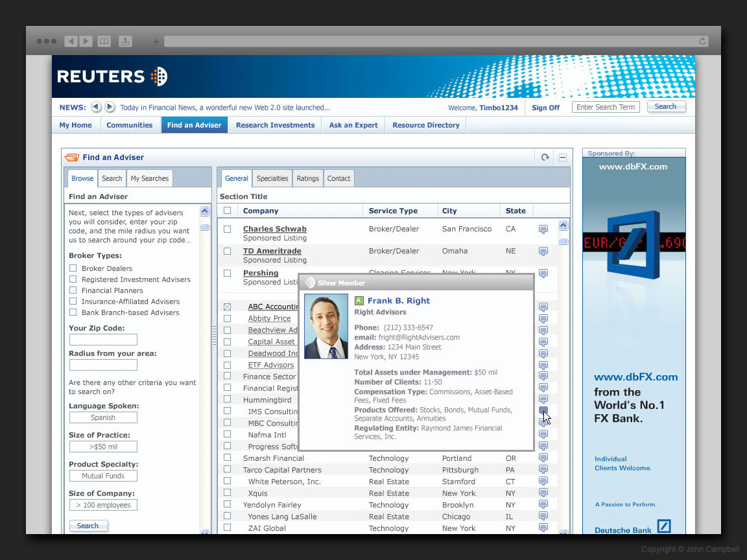Open comment icon for TD Ameritrade row
The height and width of the screenshot is (560, 747).
click(543, 251)
